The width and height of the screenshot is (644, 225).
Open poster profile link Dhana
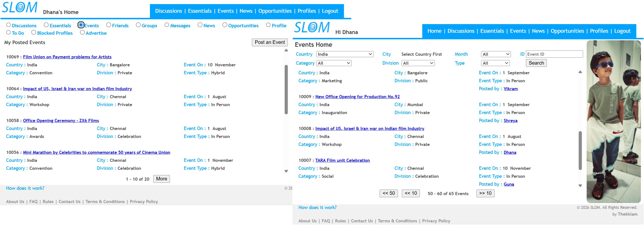click(510, 152)
